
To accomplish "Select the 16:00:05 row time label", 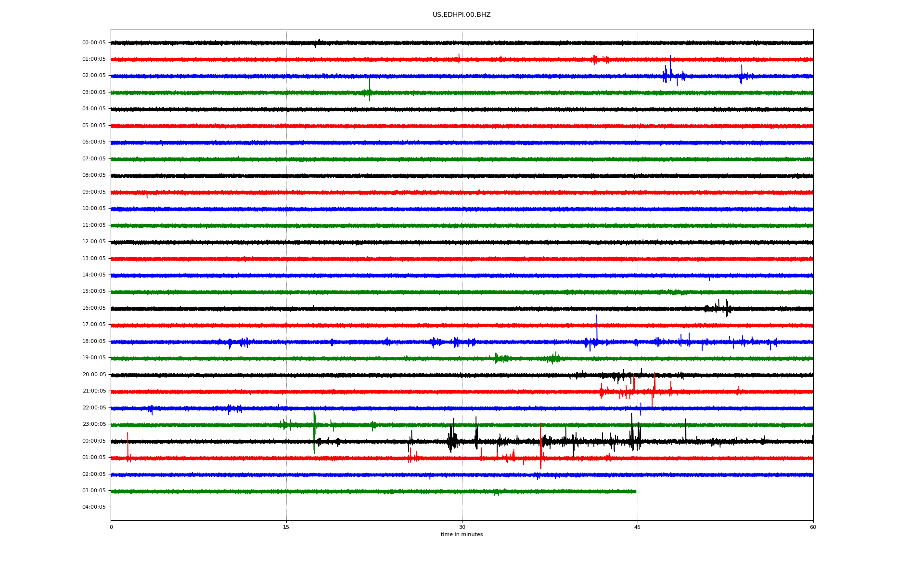I will [x=94, y=308].
